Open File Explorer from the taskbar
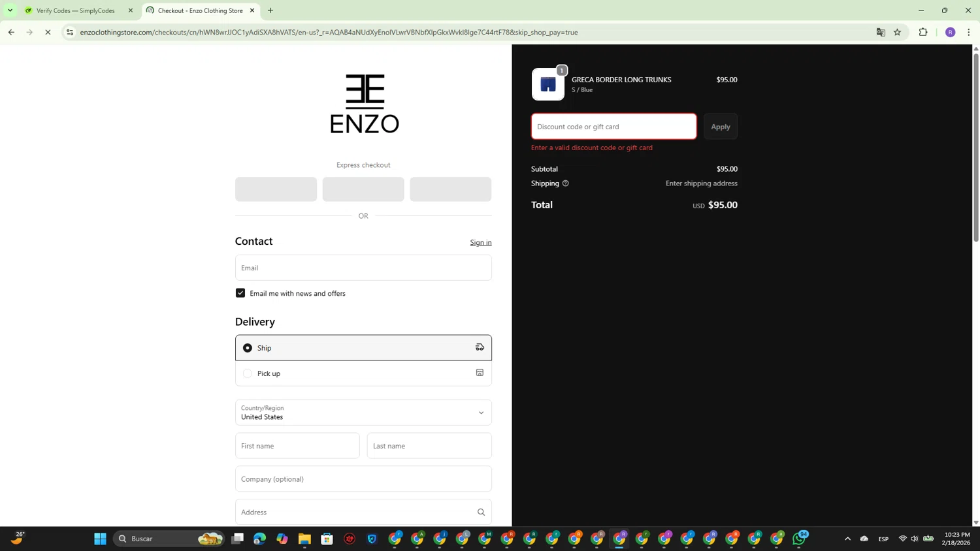The image size is (980, 551). (304, 539)
